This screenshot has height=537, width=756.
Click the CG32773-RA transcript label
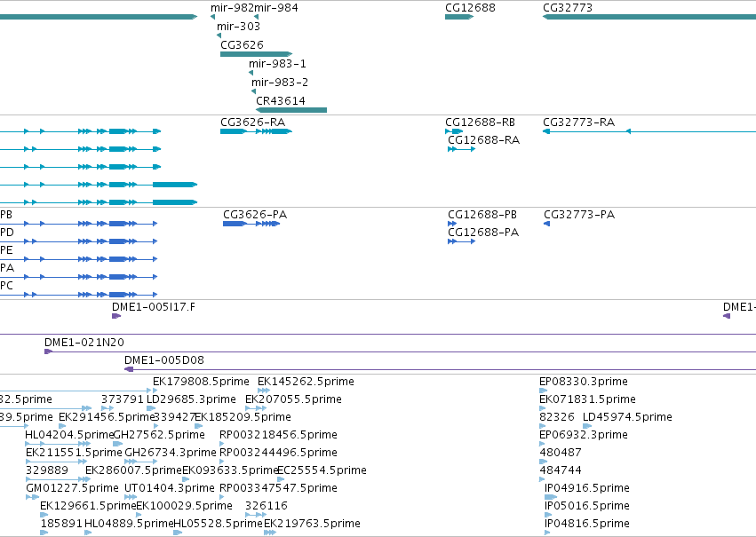(x=578, y=122)
